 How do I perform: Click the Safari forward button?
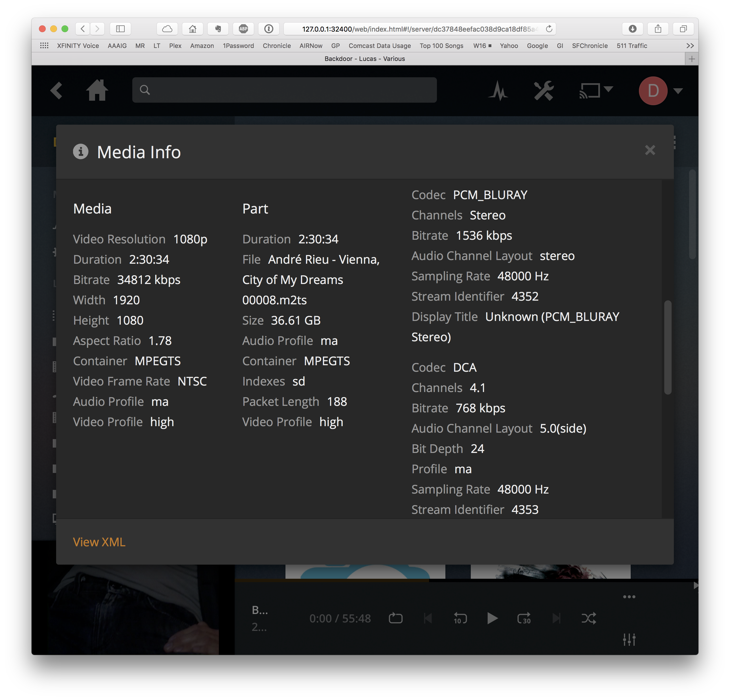(x=97, y=29)
